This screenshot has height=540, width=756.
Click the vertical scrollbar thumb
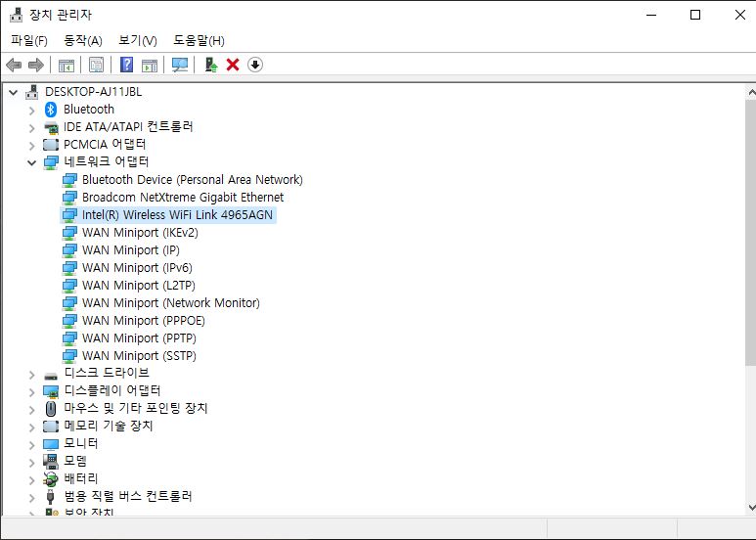point(751,233)
